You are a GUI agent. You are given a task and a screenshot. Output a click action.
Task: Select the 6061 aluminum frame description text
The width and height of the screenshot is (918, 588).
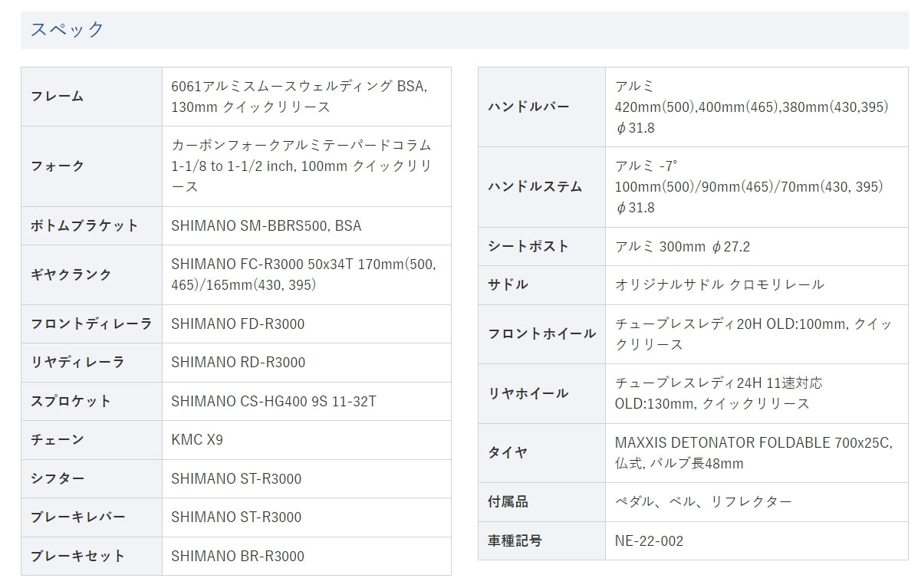tap(299, 97)
